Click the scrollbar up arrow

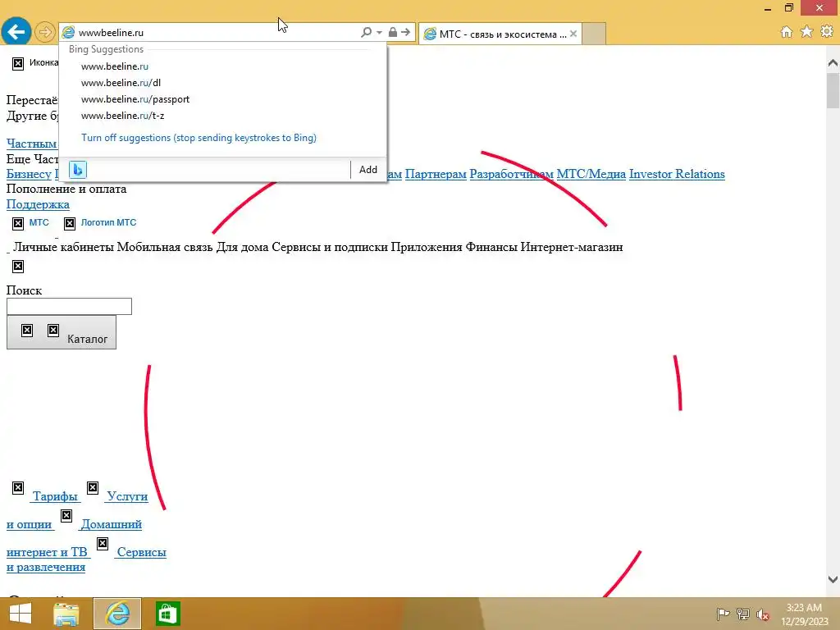click(833, 63)
